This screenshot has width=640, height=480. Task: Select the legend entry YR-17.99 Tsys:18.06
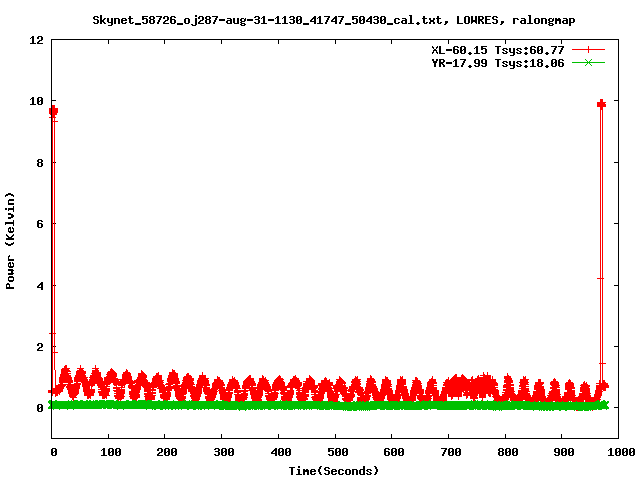(498, 63)
